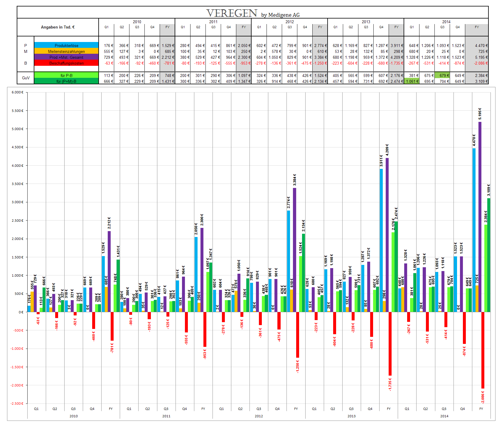The height and width of the screenshot is (422, 504).
Task: Click the '-1.000 €' y-axis label
Action: click(x=17, y=349)
